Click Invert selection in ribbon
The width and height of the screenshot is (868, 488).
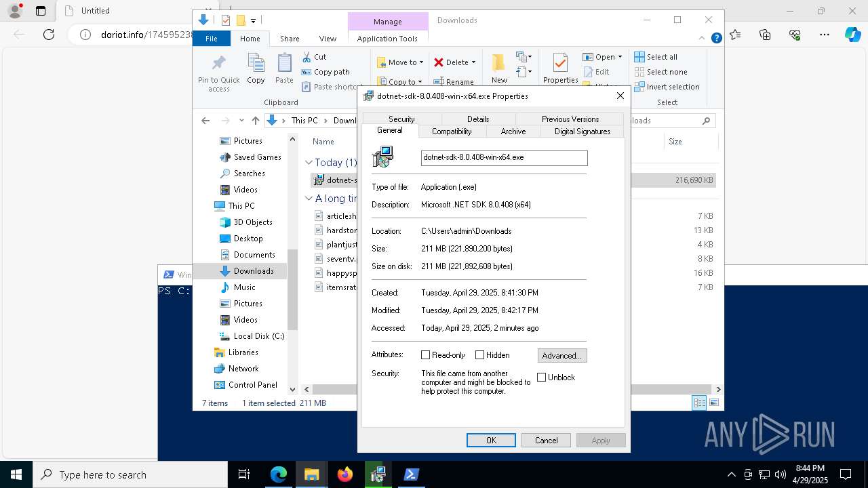click(667, 87)
